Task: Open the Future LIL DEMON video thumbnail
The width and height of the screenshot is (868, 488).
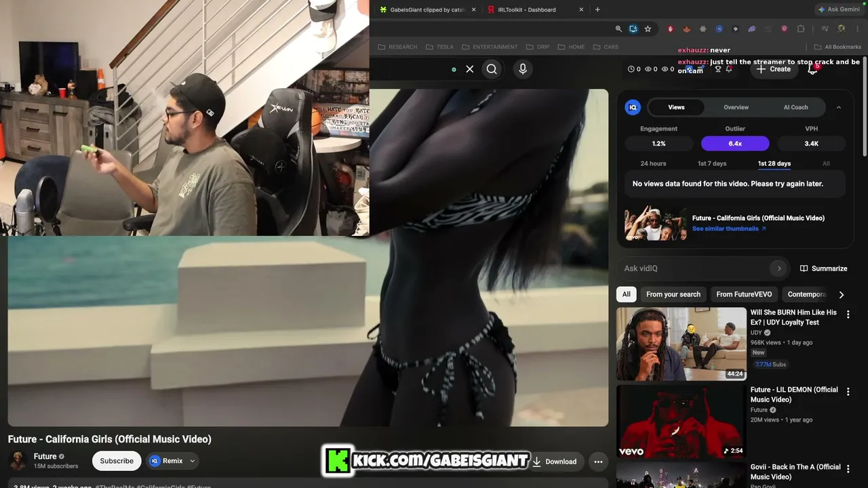Action: [x=682, y=421]
